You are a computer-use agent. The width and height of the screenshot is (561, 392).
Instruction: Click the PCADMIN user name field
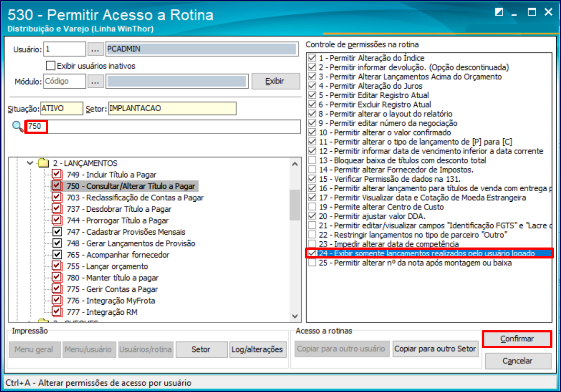coord(202,49)
